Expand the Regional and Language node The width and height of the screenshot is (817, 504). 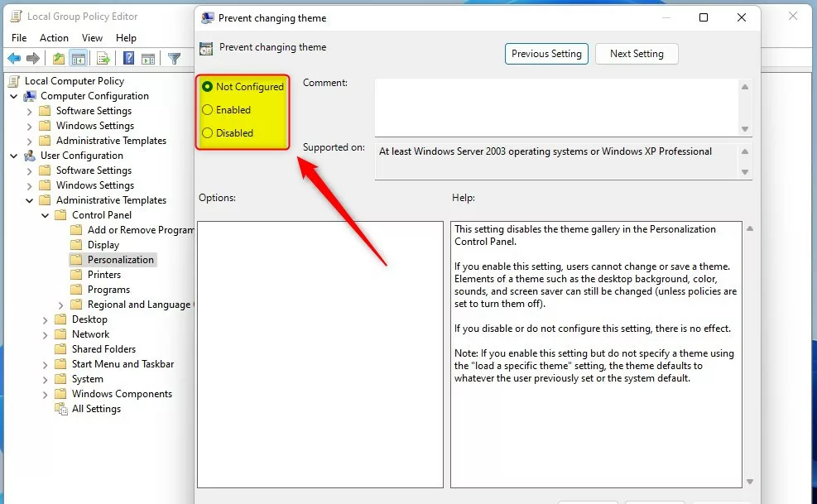(x=61, y=305)
